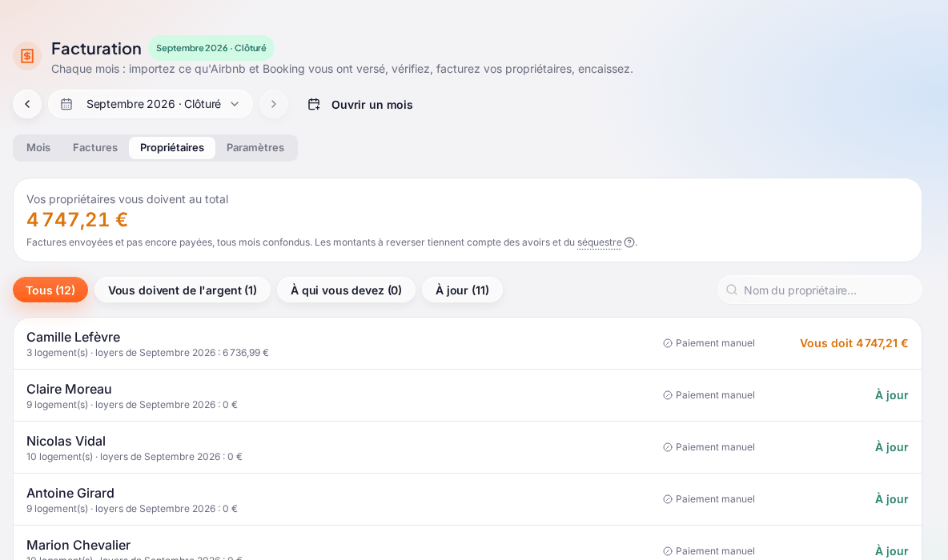Click the calendar icon in month selector
Viewport: 948px width, 560px height.
point(66,104)
